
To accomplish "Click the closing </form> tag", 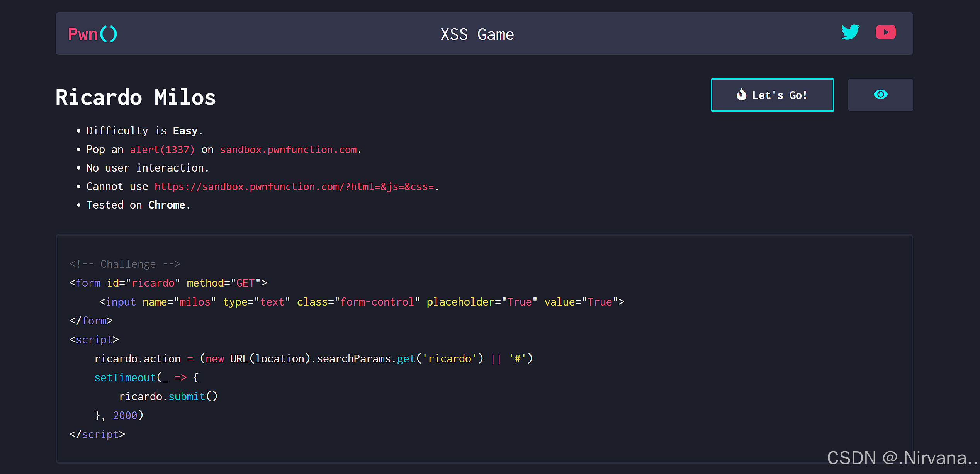I will pyautogui.click(x=91, y=321).
